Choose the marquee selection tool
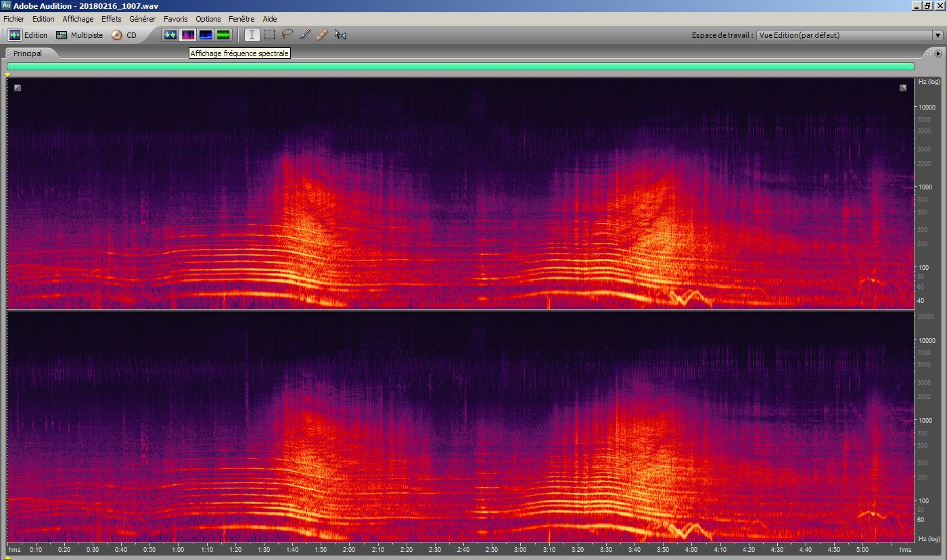This screenshot has width=947, height=560. (x=269, y=34)
